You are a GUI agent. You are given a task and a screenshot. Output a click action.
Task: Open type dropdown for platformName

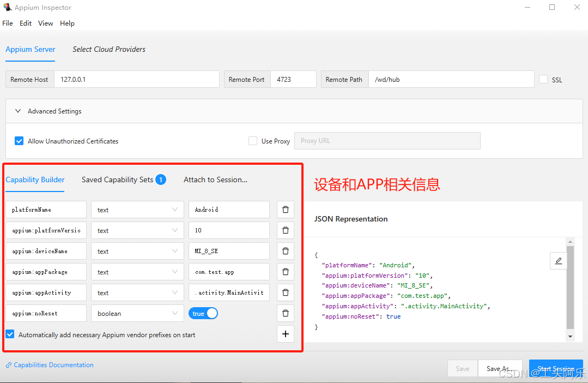coord(138,210)
